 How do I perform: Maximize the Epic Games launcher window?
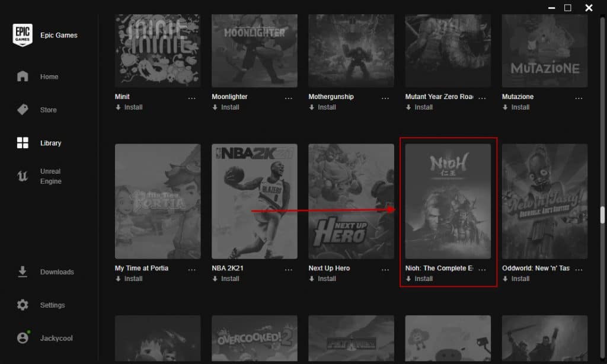tap(567, 8)
